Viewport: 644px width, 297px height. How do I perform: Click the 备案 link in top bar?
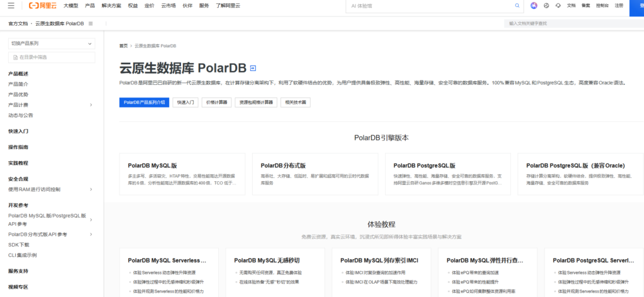[x=586, y=6]
